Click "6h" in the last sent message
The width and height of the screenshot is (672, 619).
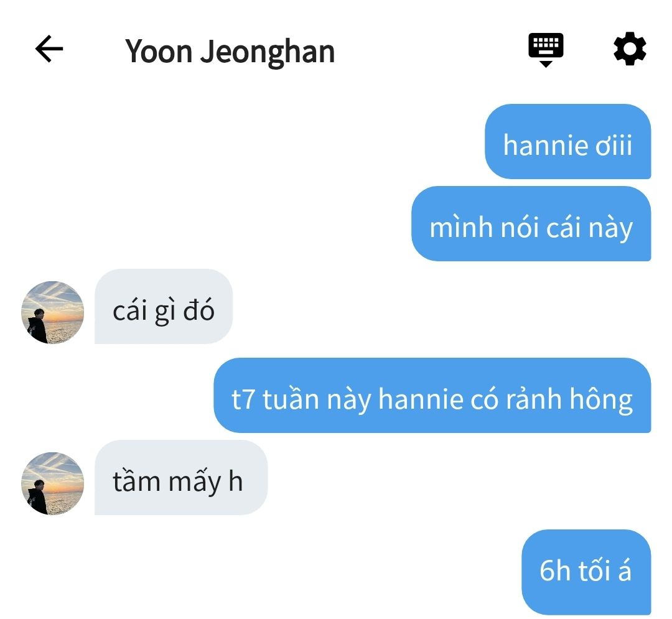[x=555, y=570]
